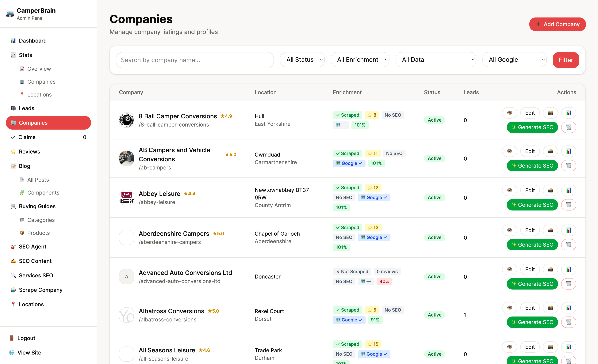Screen dimensions: 598x364
Task: Click the Not Scraped badge for Advanced Auto Conversions
Action: [x=352, y=272]
